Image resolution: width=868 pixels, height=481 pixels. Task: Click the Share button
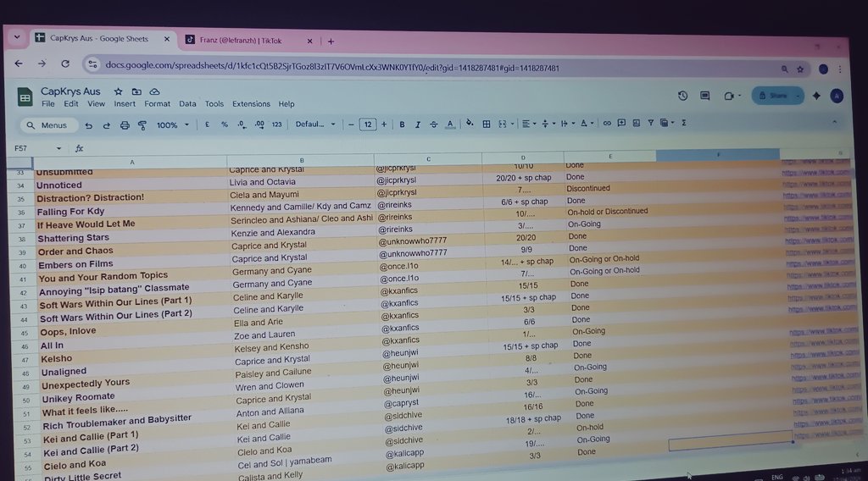pyautogui.click(x=773, y=96)
